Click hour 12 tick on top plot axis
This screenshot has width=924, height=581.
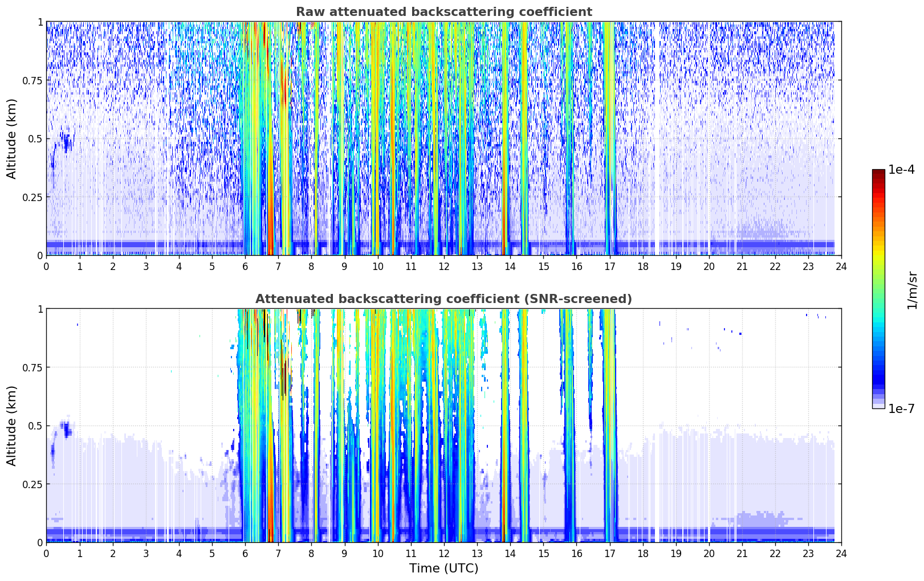443,266
